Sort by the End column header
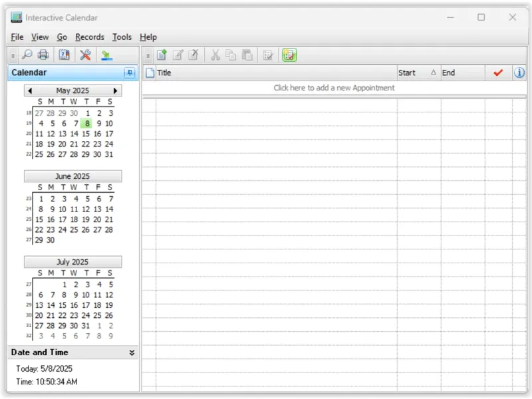Screen dimensions: 532x399 click(x=463, y=72)
